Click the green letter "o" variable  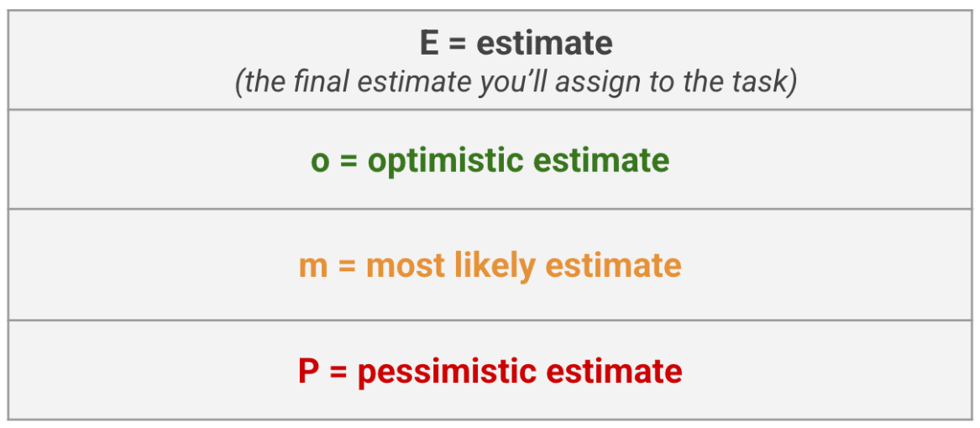(319, 161)
